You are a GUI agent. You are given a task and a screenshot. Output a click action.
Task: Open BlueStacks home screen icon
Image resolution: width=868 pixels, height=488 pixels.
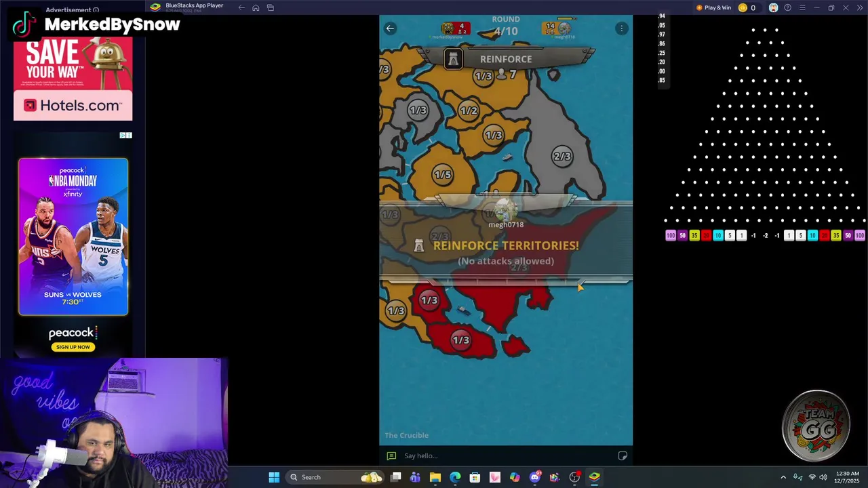click(x=256, y=7)
